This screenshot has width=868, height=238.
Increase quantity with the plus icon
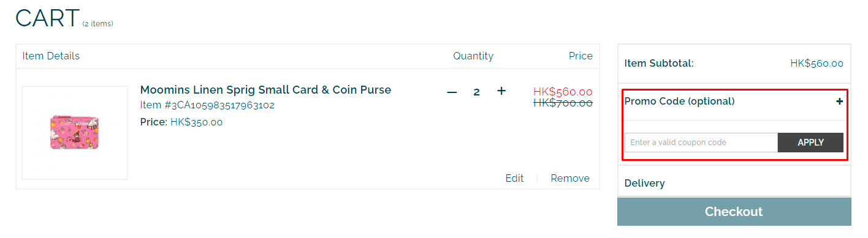pyautogui.click(x=501, y=91)
